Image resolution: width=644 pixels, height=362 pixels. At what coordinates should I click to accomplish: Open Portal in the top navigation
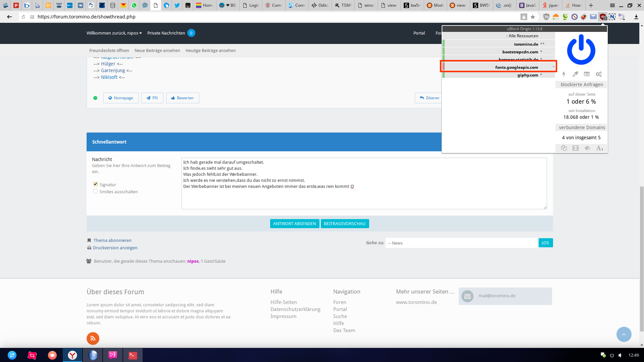tap(419, 33)
